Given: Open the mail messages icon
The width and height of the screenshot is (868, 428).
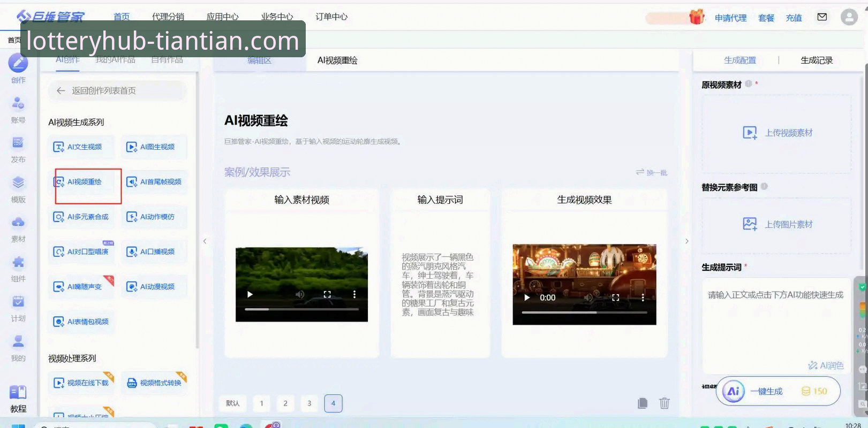Looking at the screenshot, I should (x=822, y=17).
